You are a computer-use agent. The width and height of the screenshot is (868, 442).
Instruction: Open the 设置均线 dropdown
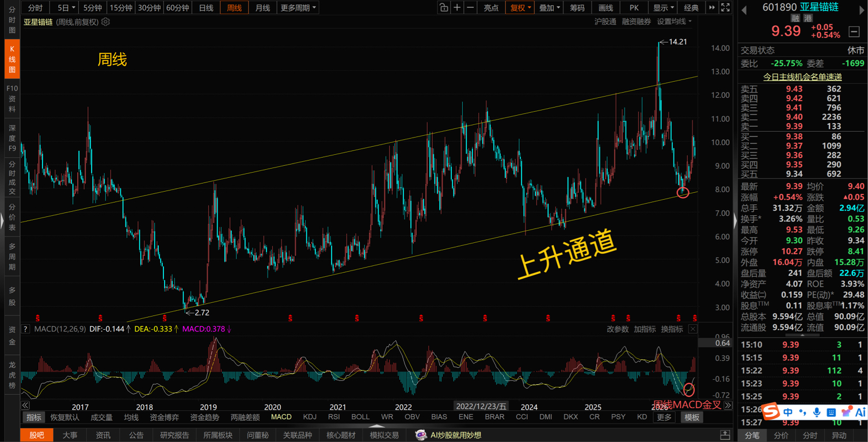click(674, 21)
